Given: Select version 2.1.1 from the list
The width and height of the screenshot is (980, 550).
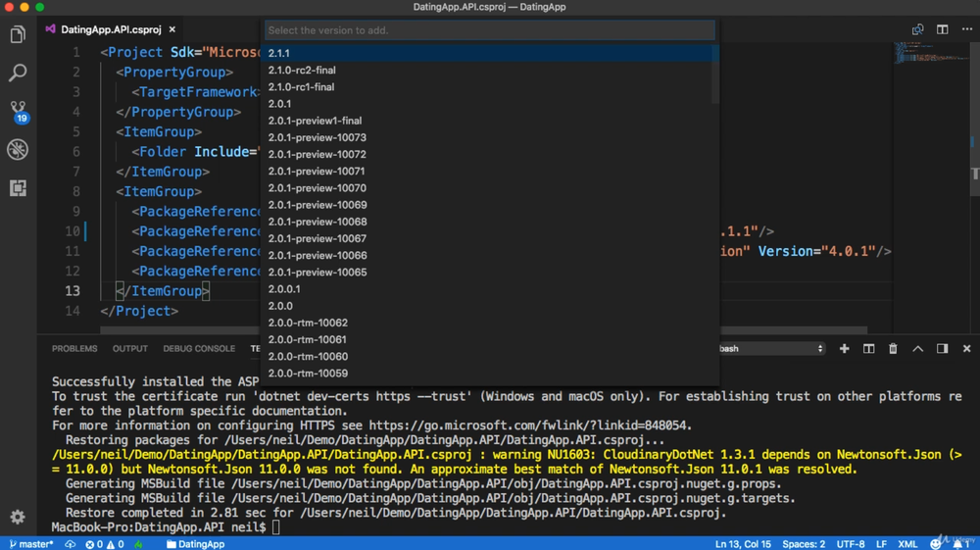Looking at the screenshot, I should tap(489, 53).
